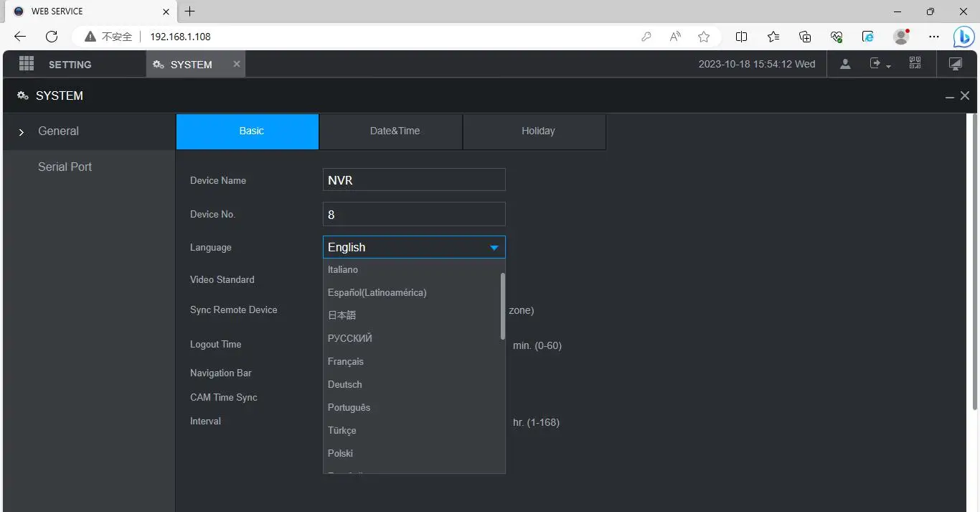Open browser essentials heart icon
The width and height of the screenshot is (980, 512).
(x=837, y=37)
